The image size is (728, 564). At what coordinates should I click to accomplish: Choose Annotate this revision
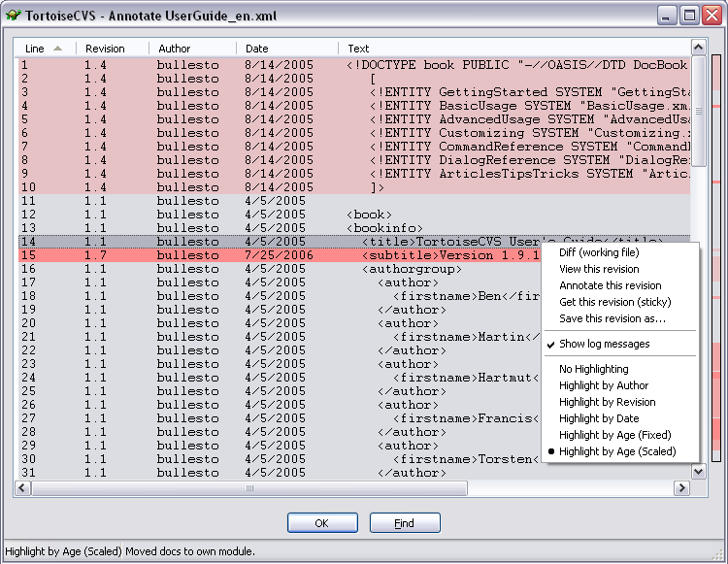(x=620, y=285)
